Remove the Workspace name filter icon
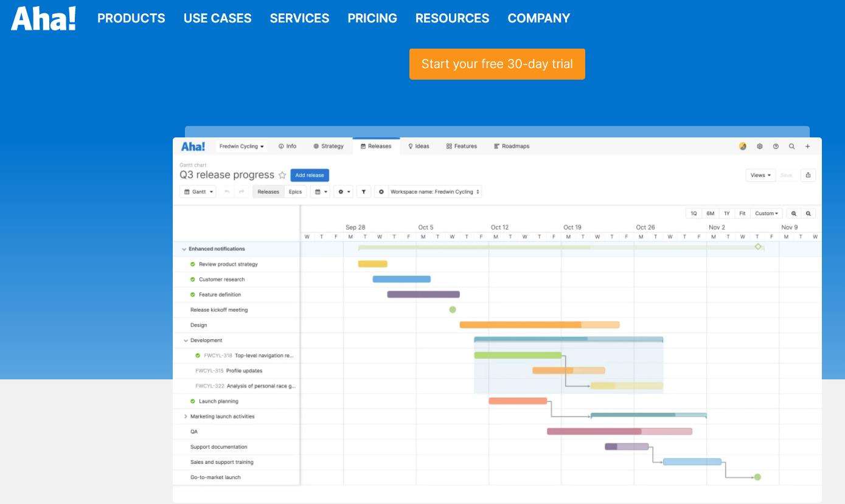845x504 pixels. click(x=381, y=192)
